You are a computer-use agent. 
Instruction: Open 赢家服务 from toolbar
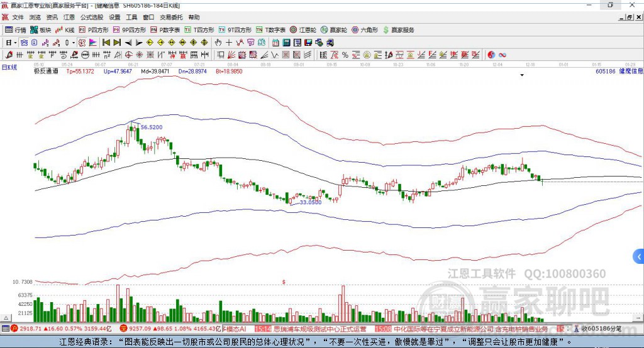tap(398, 30)
